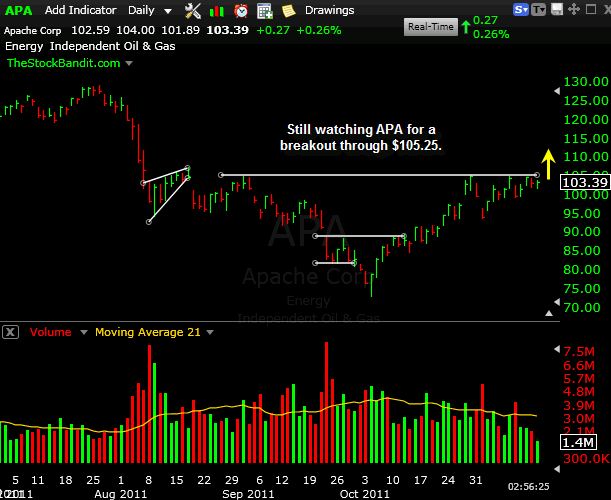Open the alarm clock alert icon
The width and height of the screenshot is (611, 500).
click(x=241, y=11)
